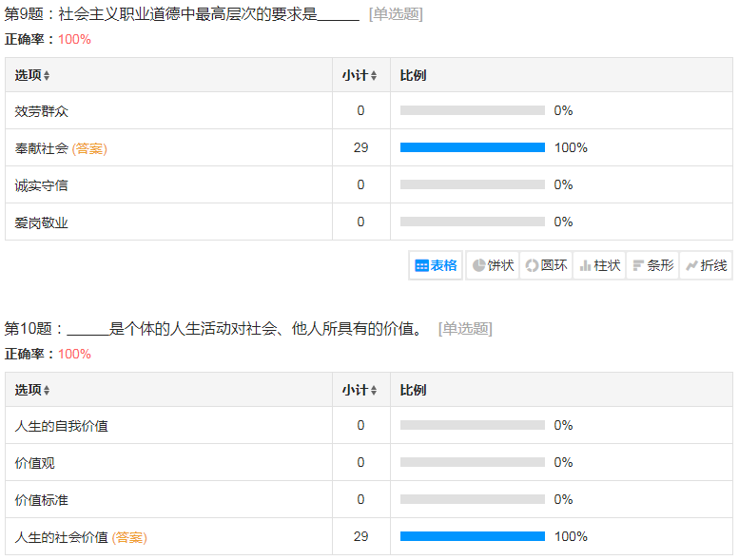Image resolution: width=739 pixels, height=560 pixels.
Task: Show results as 柱状 column chart
Action: [x=599, y=265]
